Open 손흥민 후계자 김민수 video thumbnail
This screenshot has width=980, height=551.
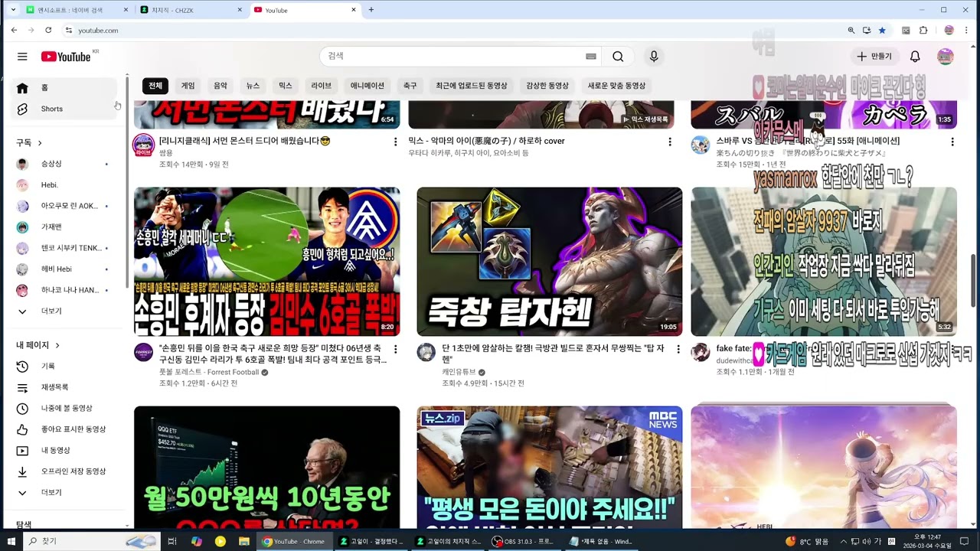coord(266,262)
